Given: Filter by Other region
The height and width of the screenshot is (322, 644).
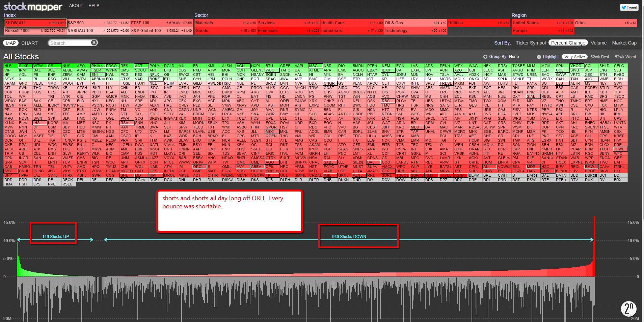Looking at the screenshot, I should pyautogui.click(x=606, y=23).
